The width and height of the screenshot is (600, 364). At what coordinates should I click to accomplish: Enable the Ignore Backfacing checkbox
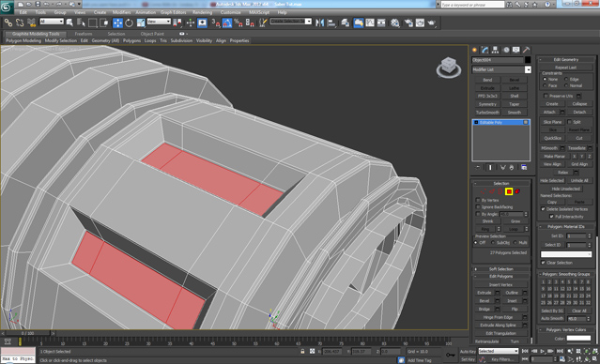[x=478, y=206]
